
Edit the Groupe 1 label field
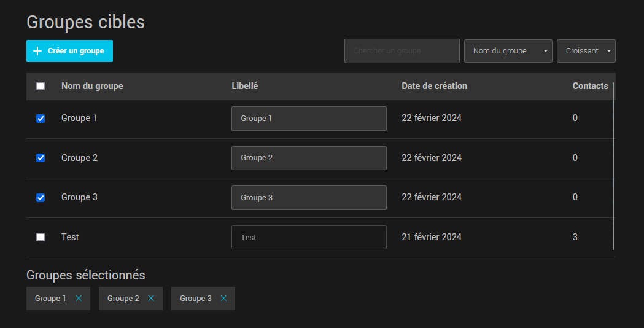click(x=309, y=119)
